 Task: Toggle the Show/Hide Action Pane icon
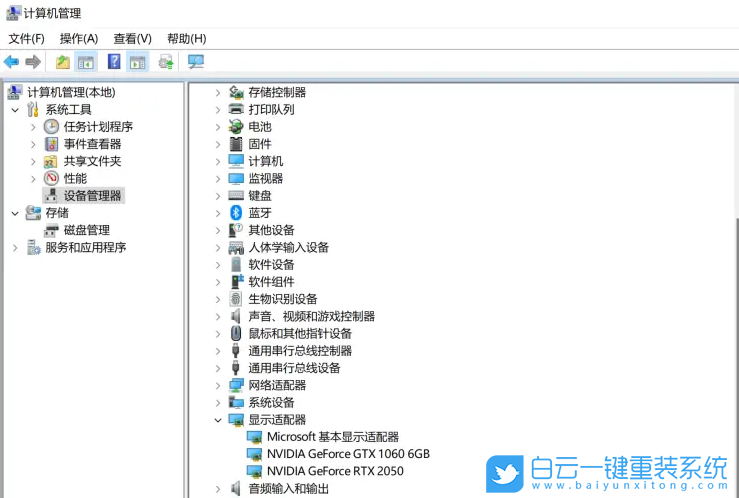coord(138,62)
